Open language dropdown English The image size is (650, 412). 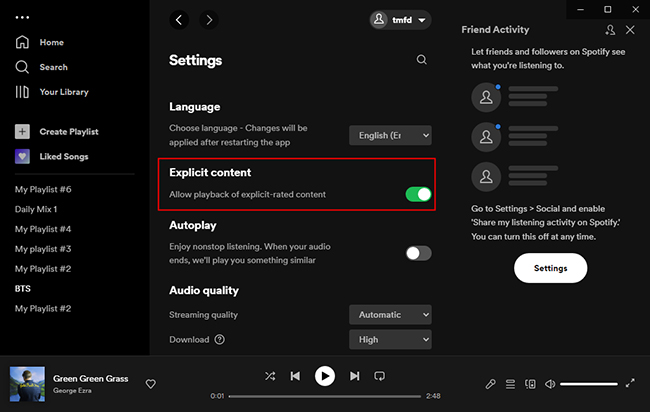(390, 136)
